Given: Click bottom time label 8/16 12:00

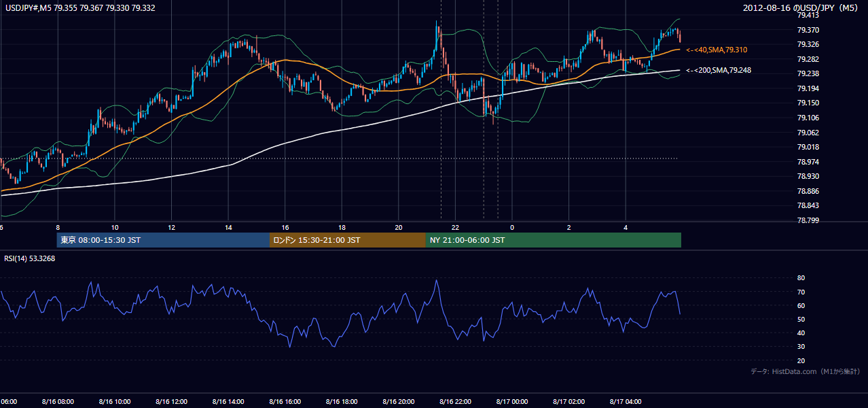Looking at the screenshot, I should pyautogui.click(x=171, y=401).
